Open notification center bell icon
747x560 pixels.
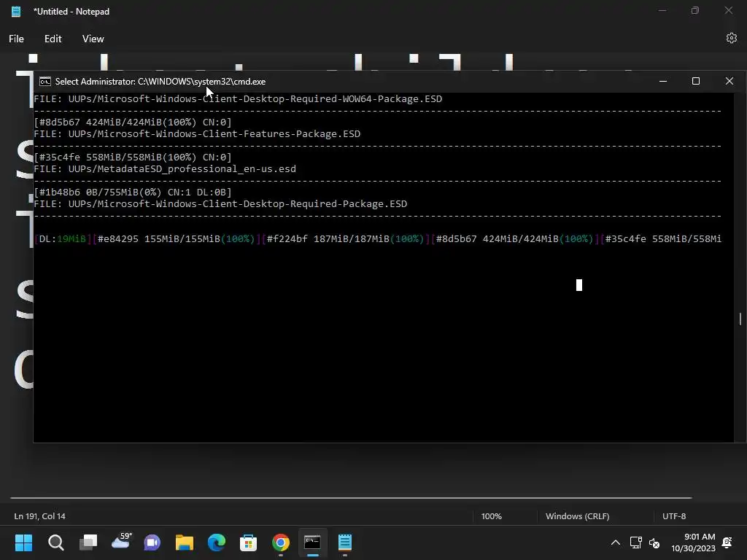click(727, 542)
